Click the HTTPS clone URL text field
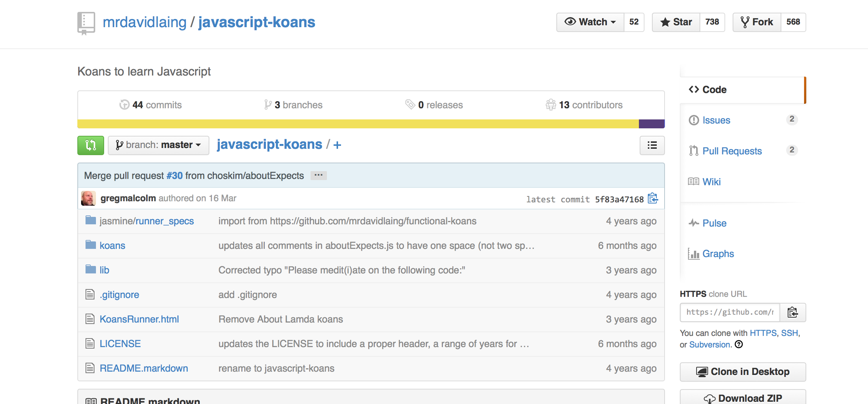 coord(730,312)
